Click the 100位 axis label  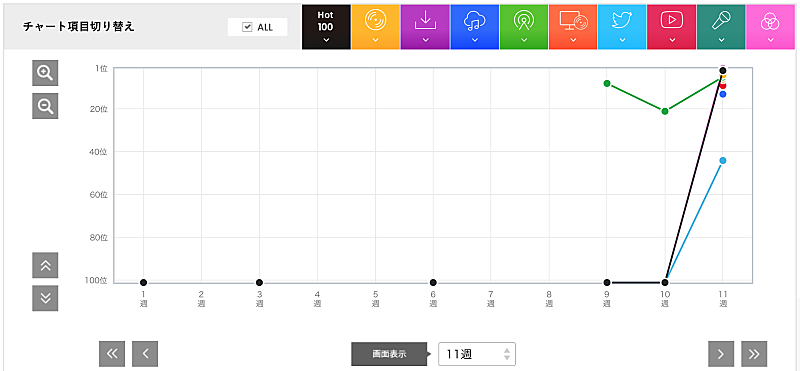click(97, 281)
